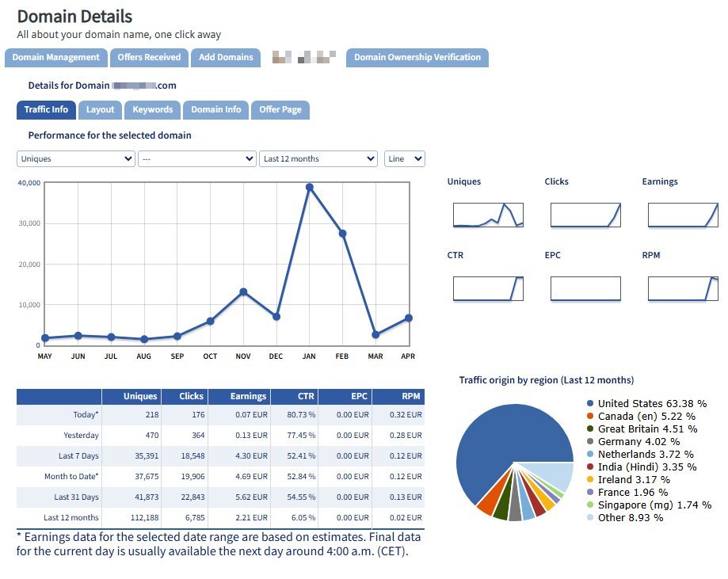Click the India (Hindi) legend color dot
The width and height of the screenshot is (728, 579).
[590, 467]
